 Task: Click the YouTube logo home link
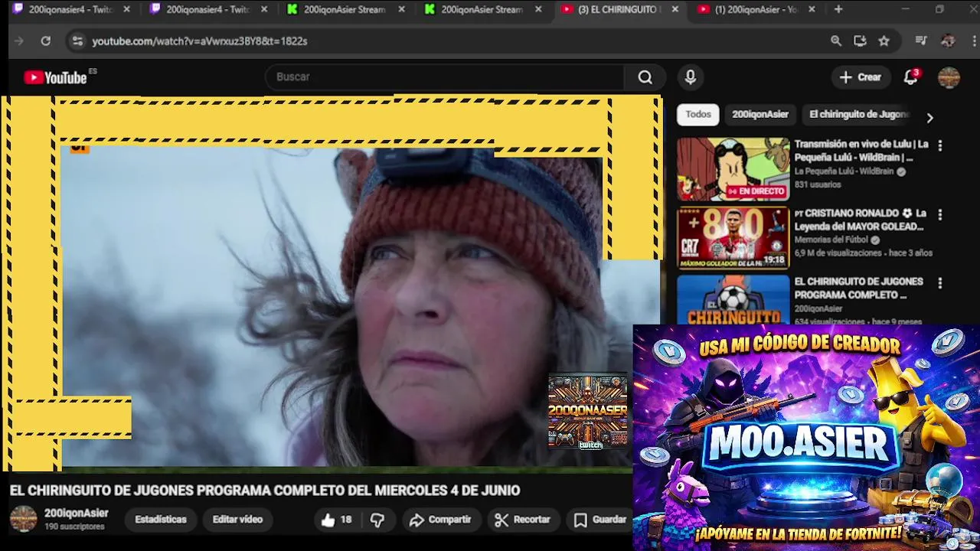55,77
